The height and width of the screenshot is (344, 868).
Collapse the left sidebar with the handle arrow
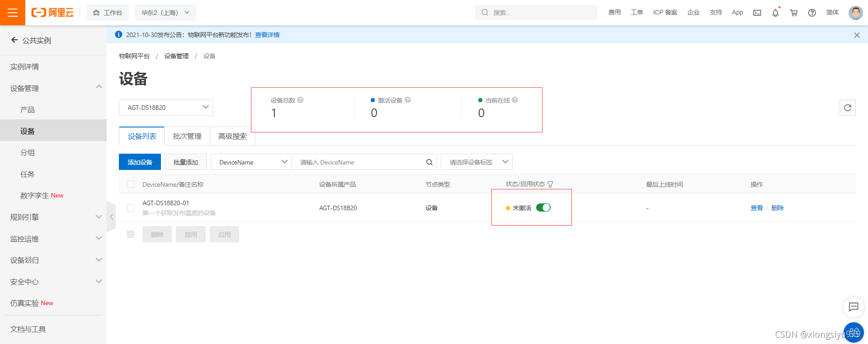pyautogui.click(x=111, y=217)
